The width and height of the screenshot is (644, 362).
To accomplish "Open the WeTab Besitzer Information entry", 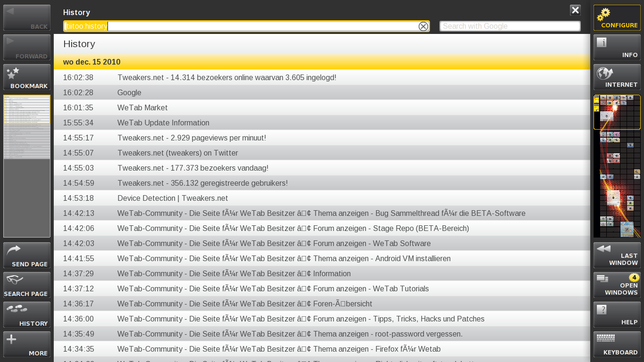I will click(322, 274).
